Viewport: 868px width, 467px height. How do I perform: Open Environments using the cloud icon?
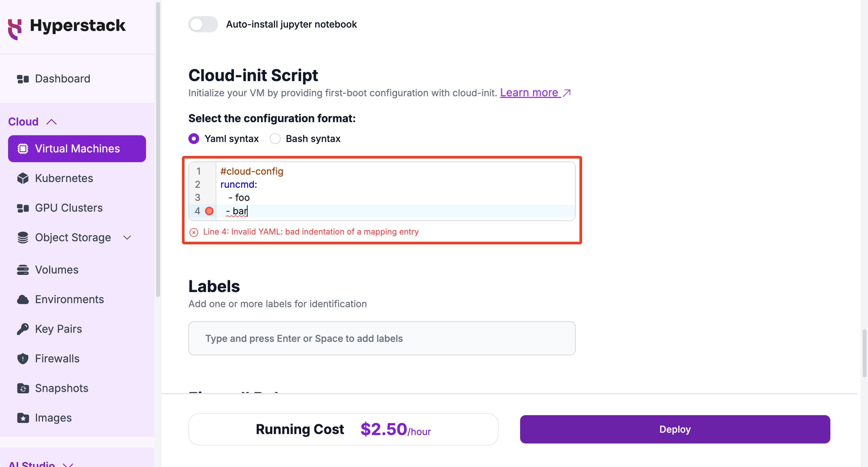click(23, 299)
